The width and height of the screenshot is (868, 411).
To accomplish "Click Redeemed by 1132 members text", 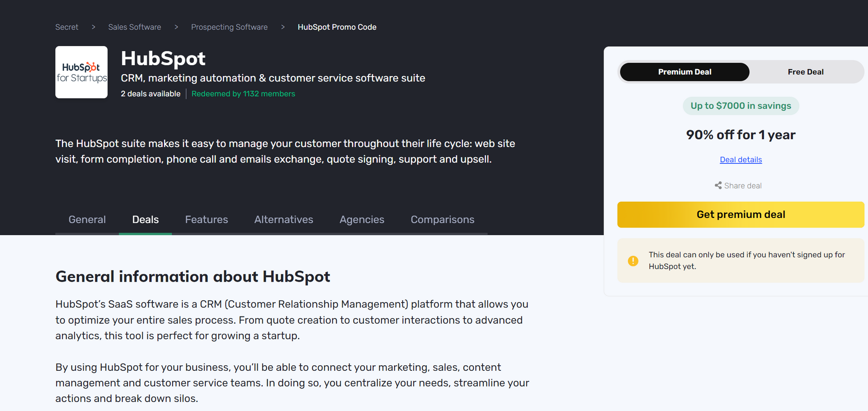I will tap(243, 94).
